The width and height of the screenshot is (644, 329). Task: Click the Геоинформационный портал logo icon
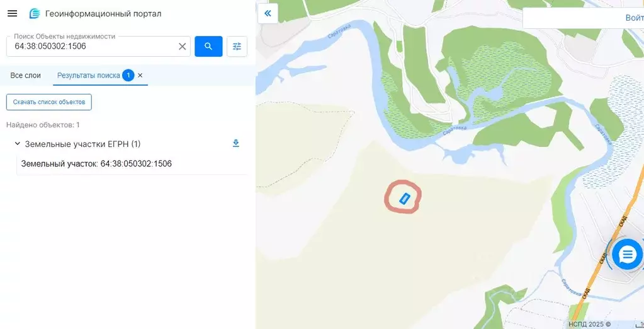[35, 14]
